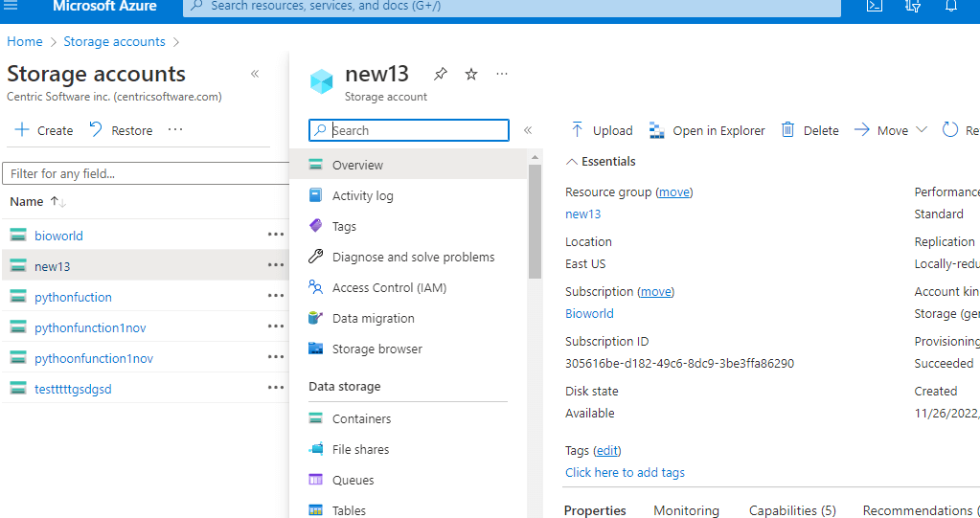Switch to the Recommendations tab
This screenshot has height=518, width=980.
(918, 510)
